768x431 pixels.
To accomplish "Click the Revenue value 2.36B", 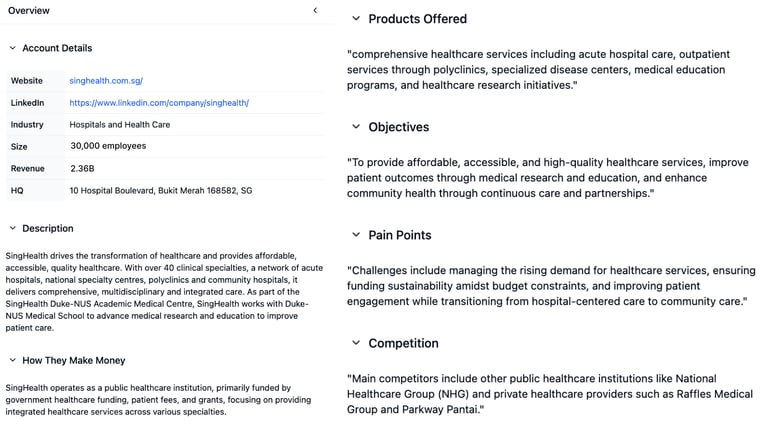I will point(82,168).
